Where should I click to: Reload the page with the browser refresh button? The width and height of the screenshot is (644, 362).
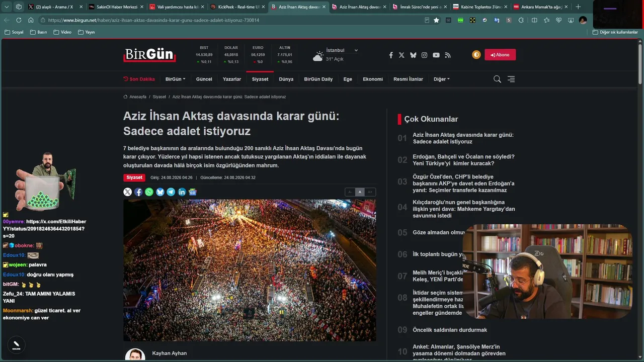[19, 20]
